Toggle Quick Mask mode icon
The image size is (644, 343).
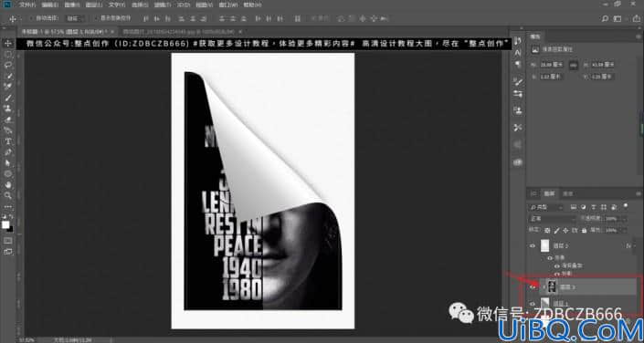[x=7, y=240]
